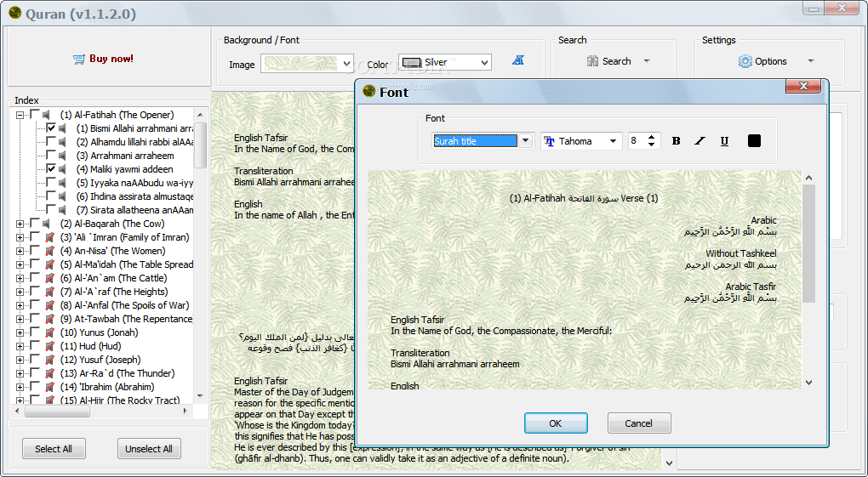Click OK in the Font dialog
The width and height of the screenshot is (868, 477).
556,423
